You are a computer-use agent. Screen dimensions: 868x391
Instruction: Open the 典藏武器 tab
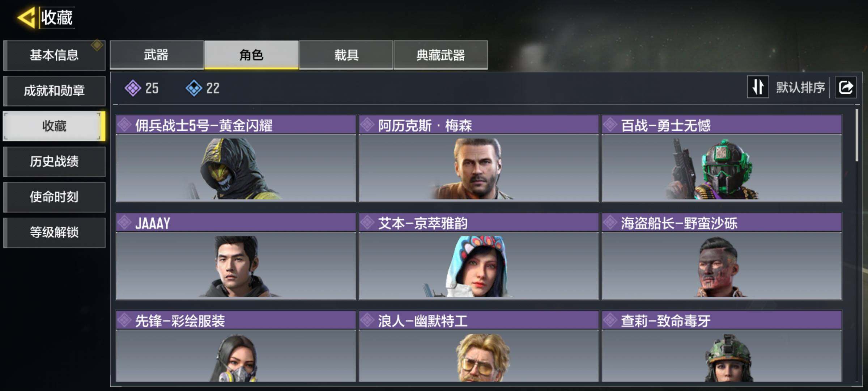(x=441, y=55)
